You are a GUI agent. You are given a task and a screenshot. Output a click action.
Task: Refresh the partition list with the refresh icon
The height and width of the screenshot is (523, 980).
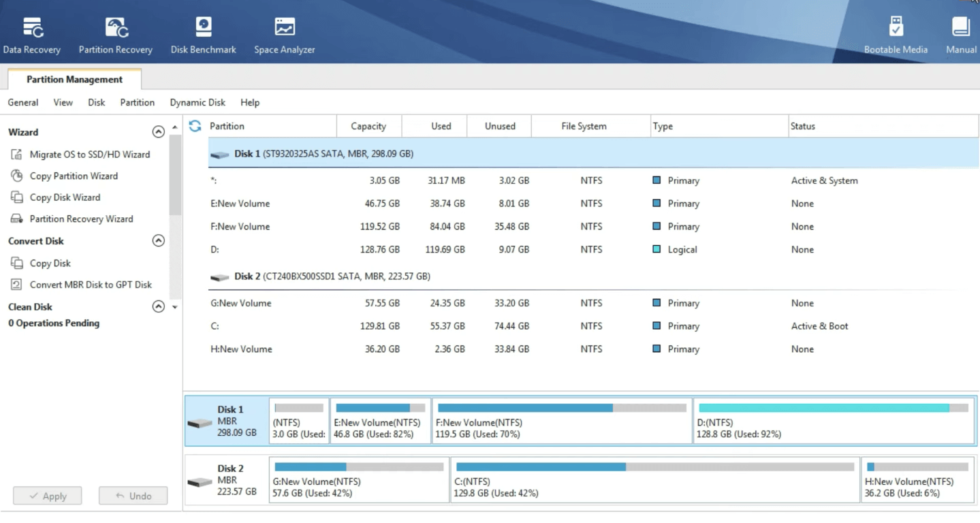[195, 126]
